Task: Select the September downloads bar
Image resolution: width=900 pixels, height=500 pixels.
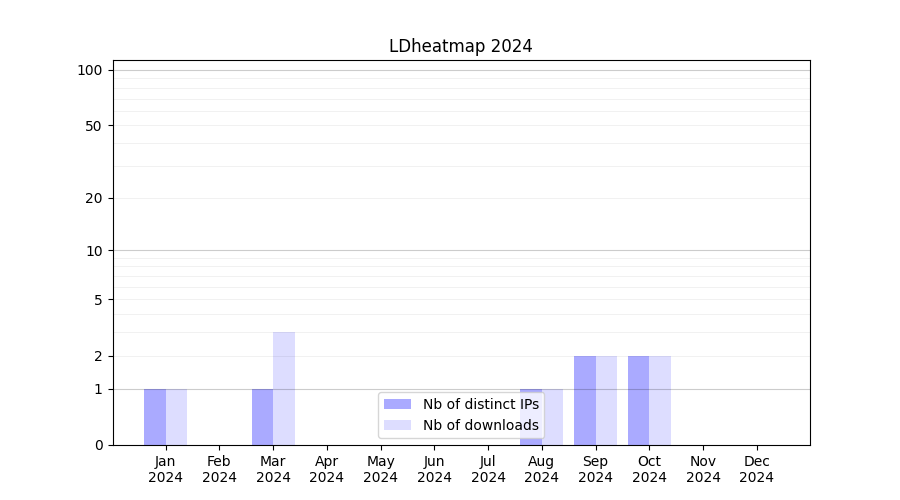Action: 606,400
